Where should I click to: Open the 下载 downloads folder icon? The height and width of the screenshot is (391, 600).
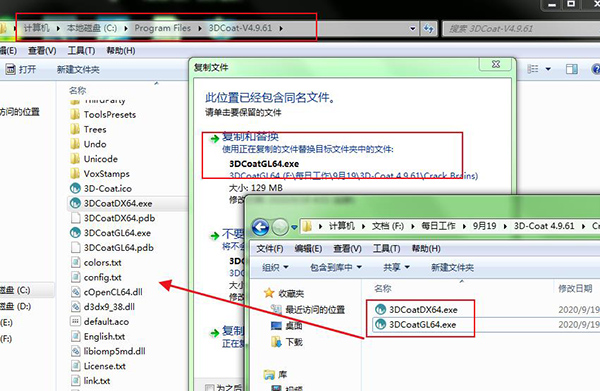pos(276,342)
